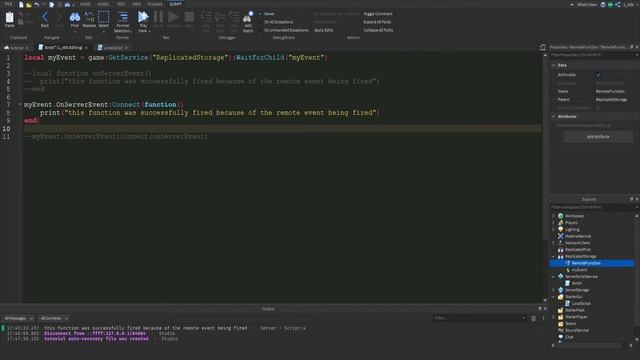
Task: Click the open folder icon in quick access bar
Action: coord(29,4)
